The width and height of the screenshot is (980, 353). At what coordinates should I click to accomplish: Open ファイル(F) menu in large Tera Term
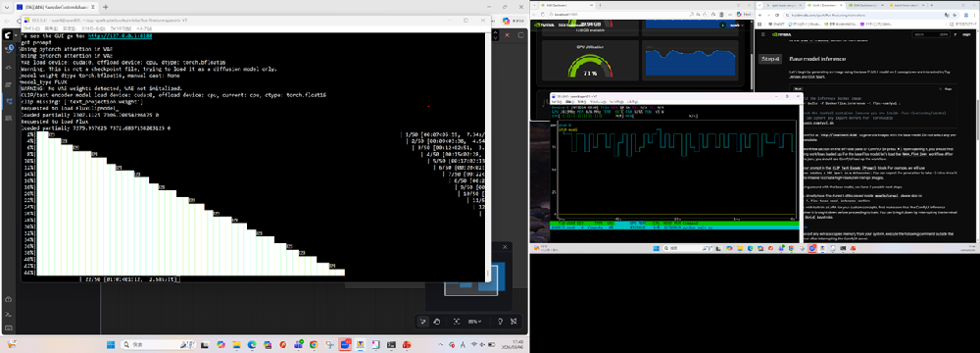(x=31, y=28)
